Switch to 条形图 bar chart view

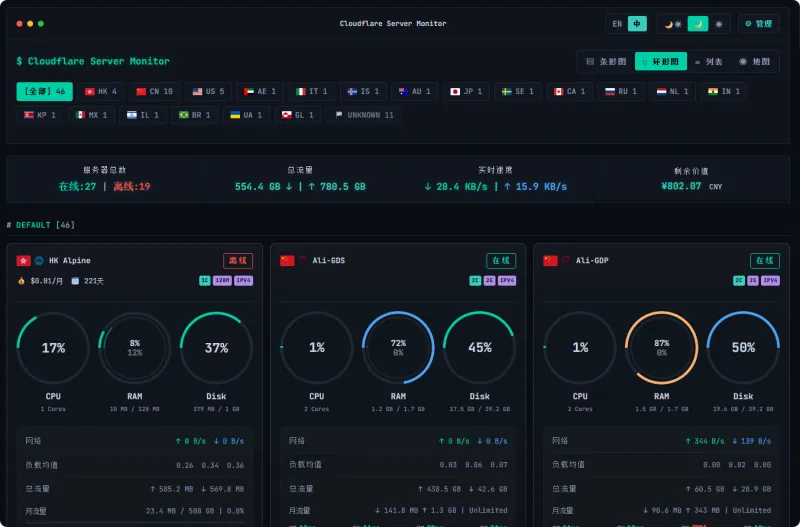(606, 61)
